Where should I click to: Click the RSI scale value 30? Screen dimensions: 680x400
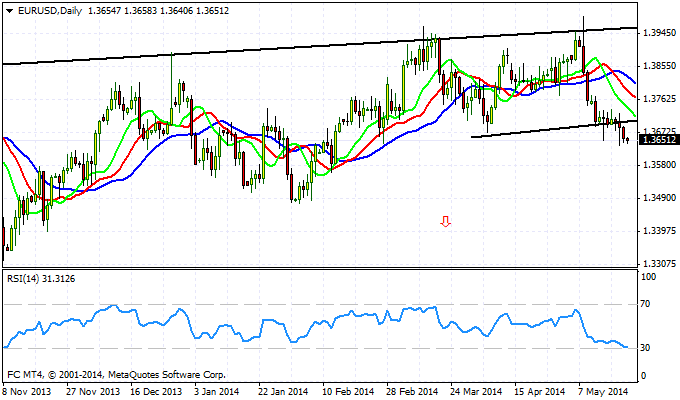click(645, 348)
